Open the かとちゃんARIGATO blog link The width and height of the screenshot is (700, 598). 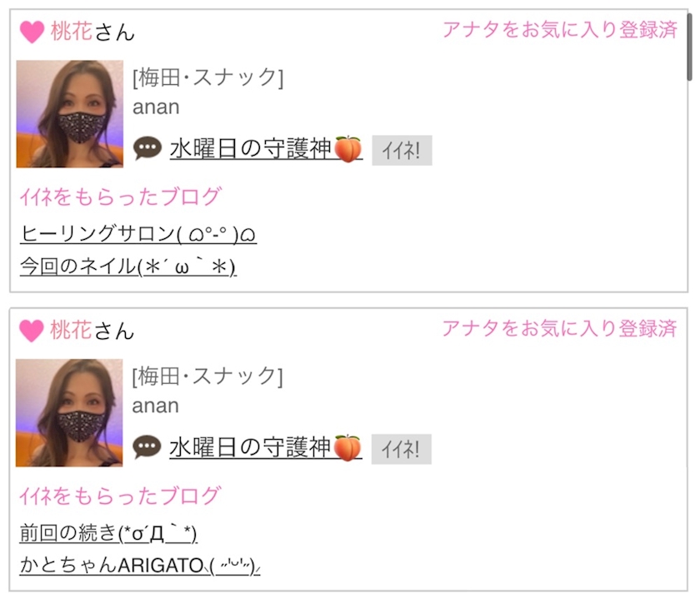[140, 565]
